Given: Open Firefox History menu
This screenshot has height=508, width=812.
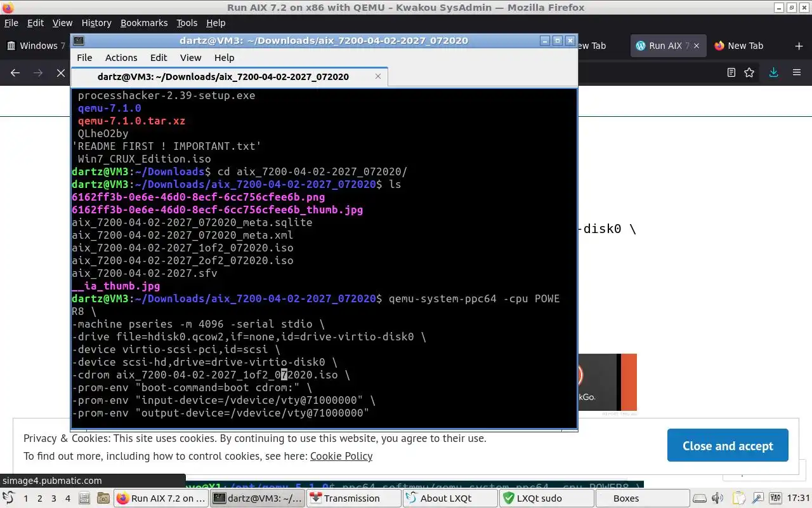Looking at the screenshot, I should pyautogui.click(x=96, y=23).
